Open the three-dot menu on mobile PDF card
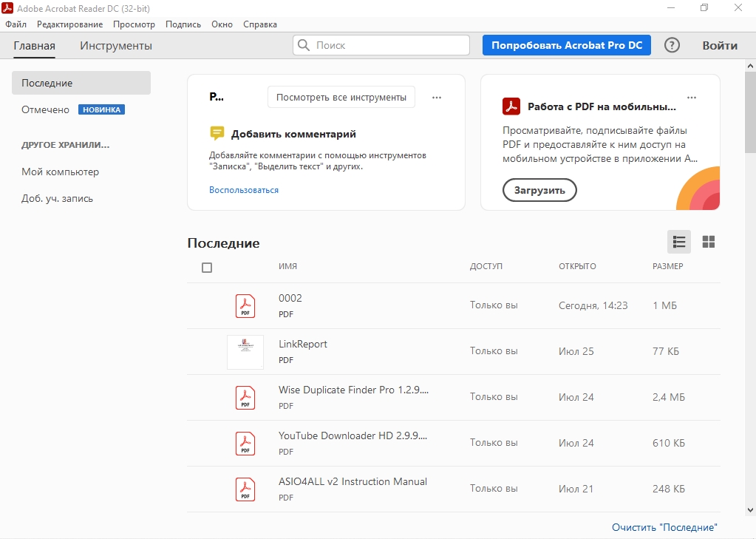 point(692,97)
